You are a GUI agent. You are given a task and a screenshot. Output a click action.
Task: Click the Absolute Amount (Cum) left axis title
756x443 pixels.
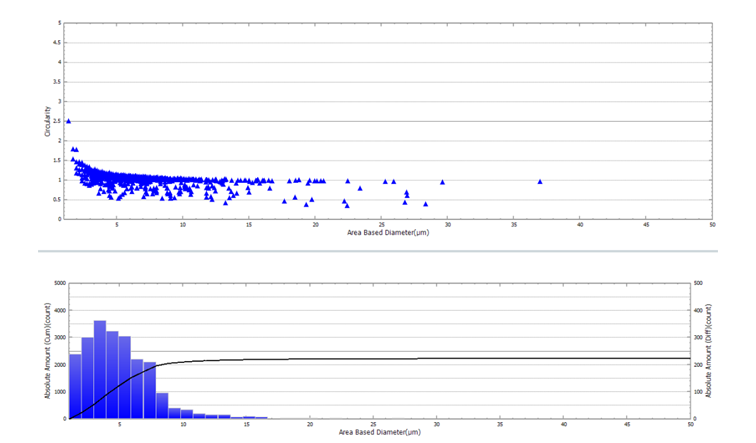click(46, 351)
